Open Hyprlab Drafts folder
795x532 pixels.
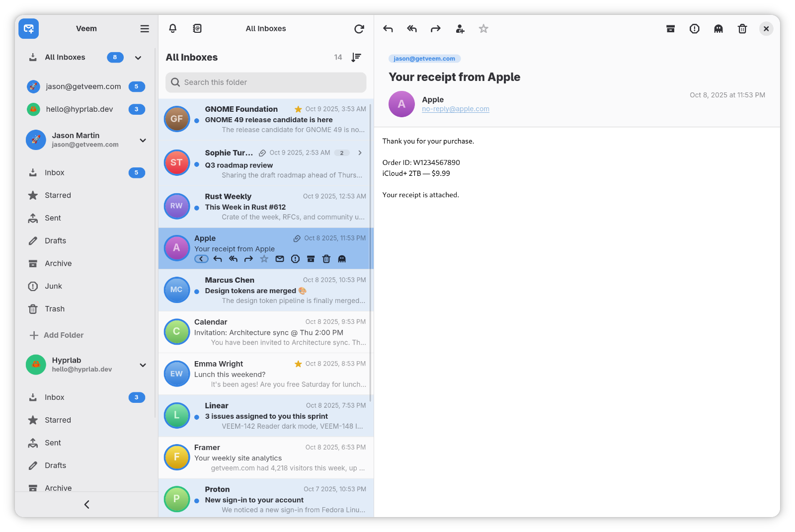coord(86,465)
